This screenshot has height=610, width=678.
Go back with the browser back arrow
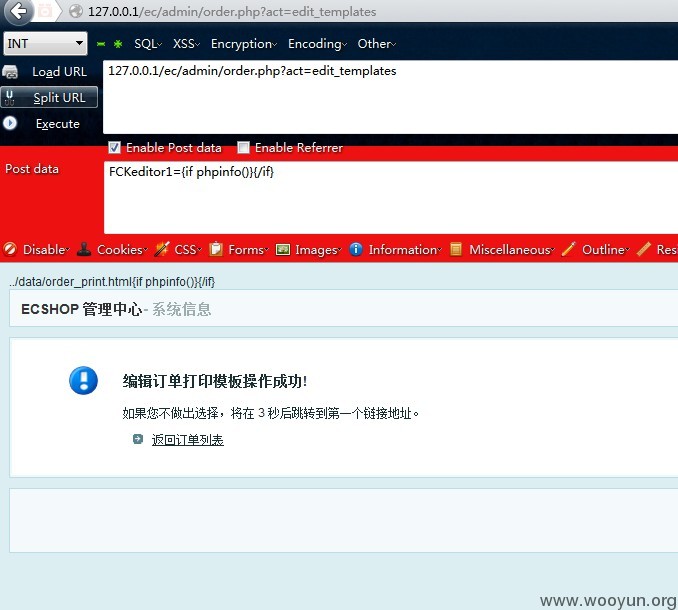(18, 11)
